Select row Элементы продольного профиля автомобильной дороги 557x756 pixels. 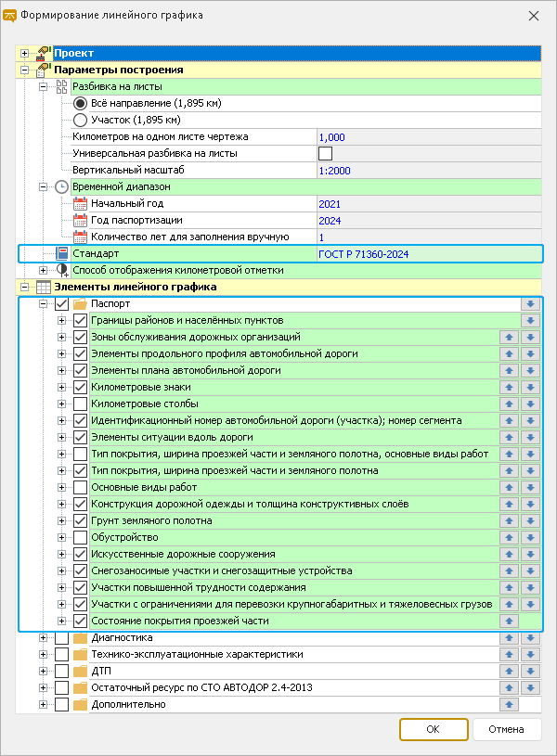[294, 354]
